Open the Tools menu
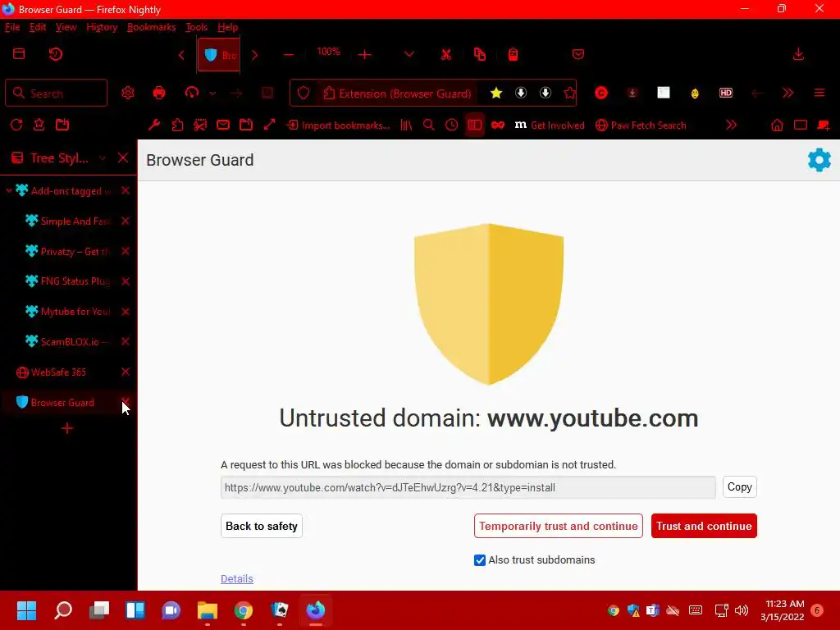The height and width of the screenshot is (630, 840). point(196,27)
